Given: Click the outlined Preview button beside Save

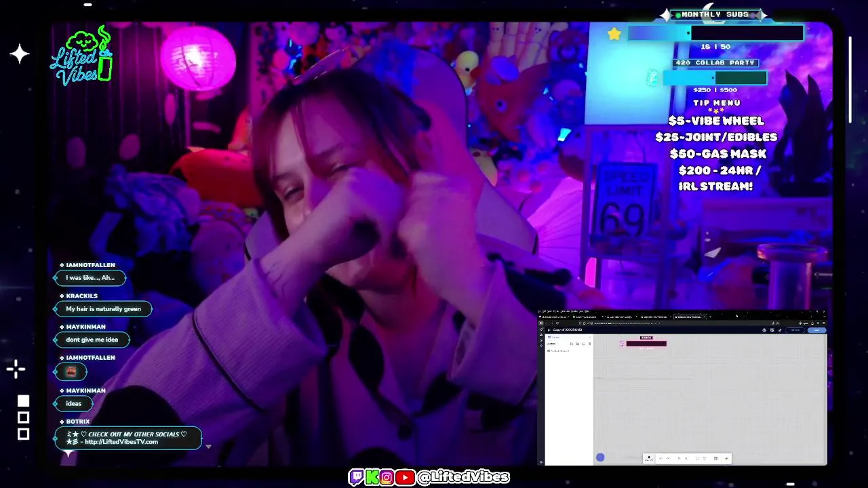Looking at the screenshot, I should [795, 330].
